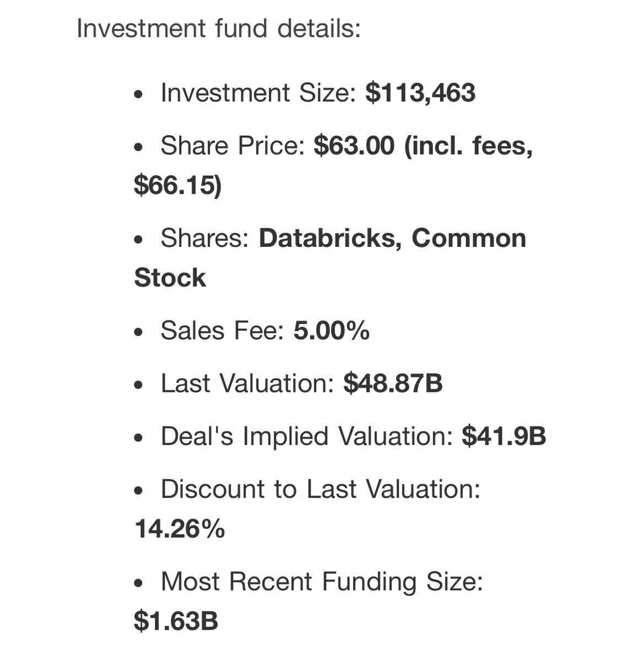Select the $41.9B implied valuation value
The width and height of the screenshot is (644, 658).
[503, 436]
